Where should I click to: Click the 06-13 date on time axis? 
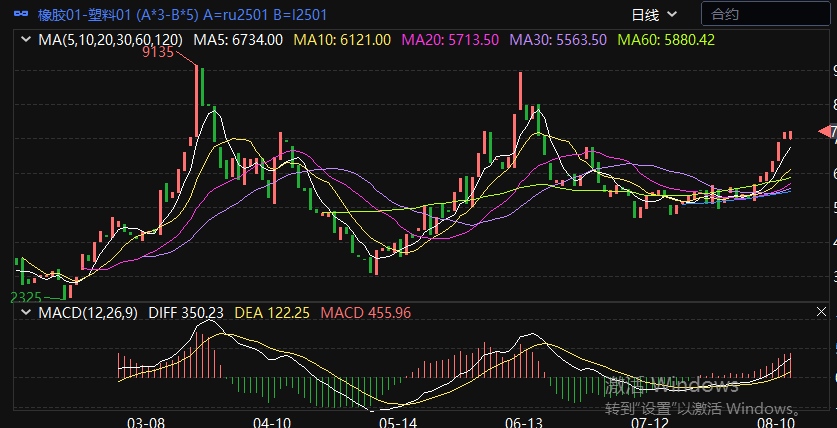tap(524, 422)
